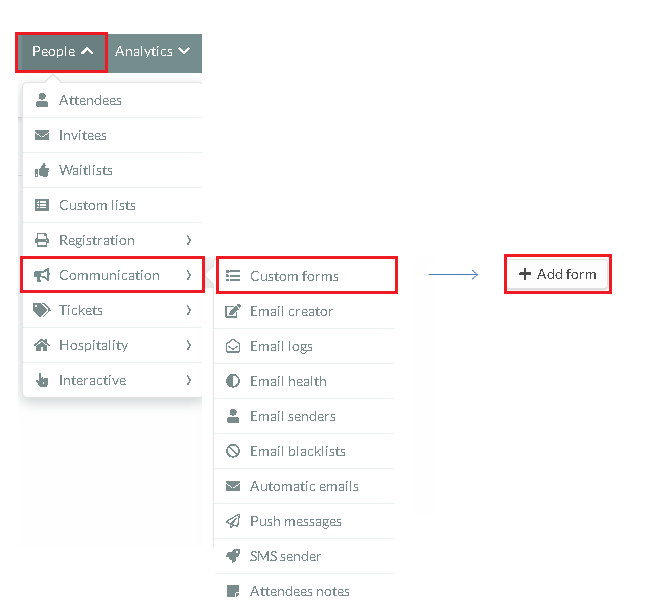The height and width of the screenshot is (614, 646).
Task: Expand the Registration submenu chevron
Action: point(189,240)
